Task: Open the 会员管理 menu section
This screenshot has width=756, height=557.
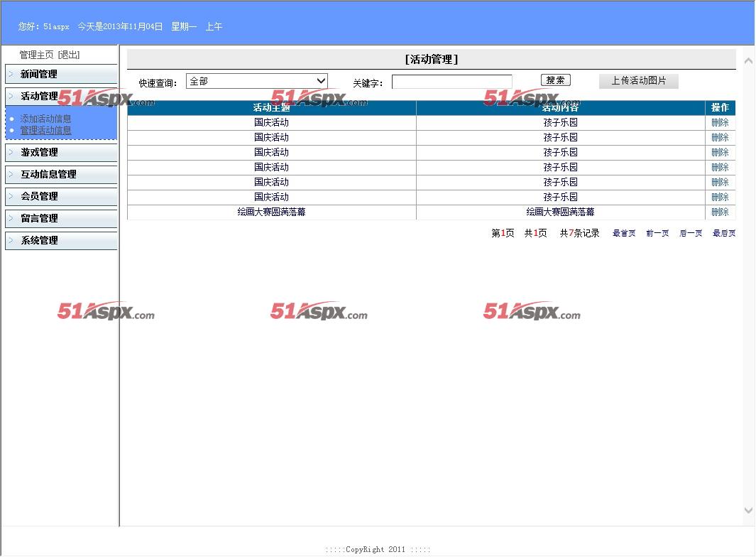Action: pos(39,196)
